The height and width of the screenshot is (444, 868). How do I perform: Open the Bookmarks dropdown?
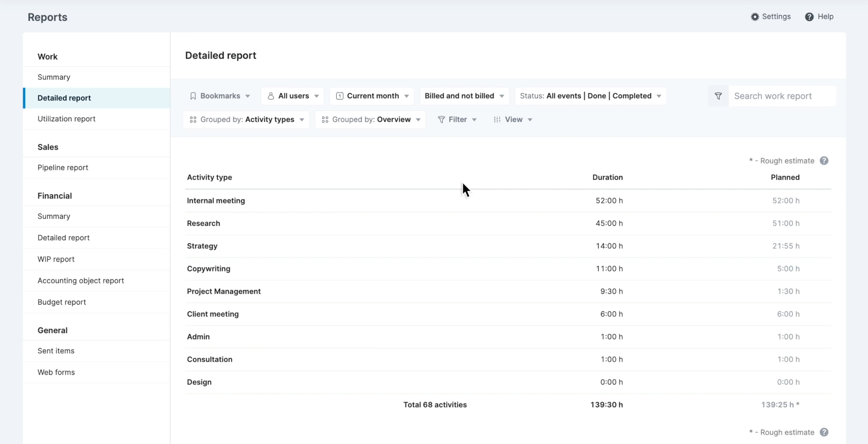click(220, 96)
